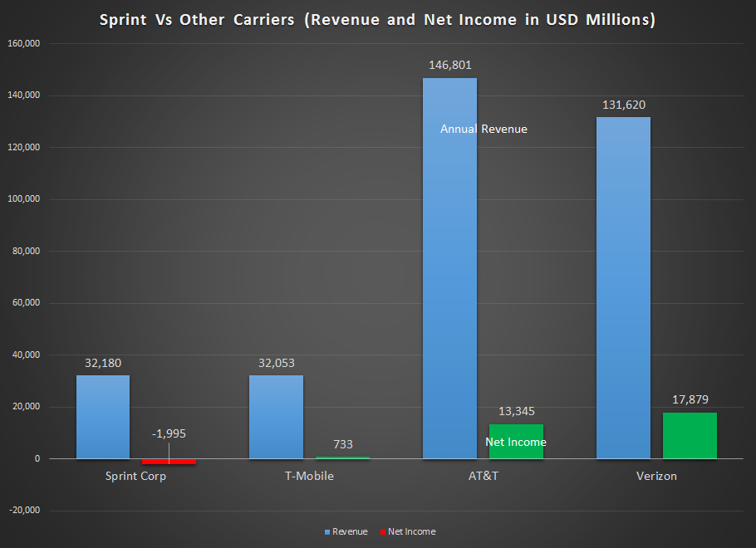Click the Net Income annotation on AT&T bar
Screen dimensions: 756x548
click(516, 442)
